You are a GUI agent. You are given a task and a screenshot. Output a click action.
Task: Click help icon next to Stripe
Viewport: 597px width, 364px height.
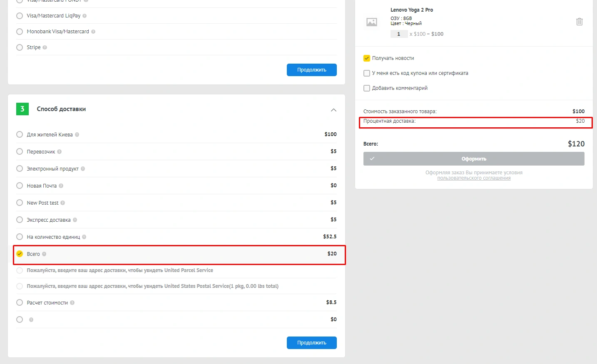click(x=45, y=47)
